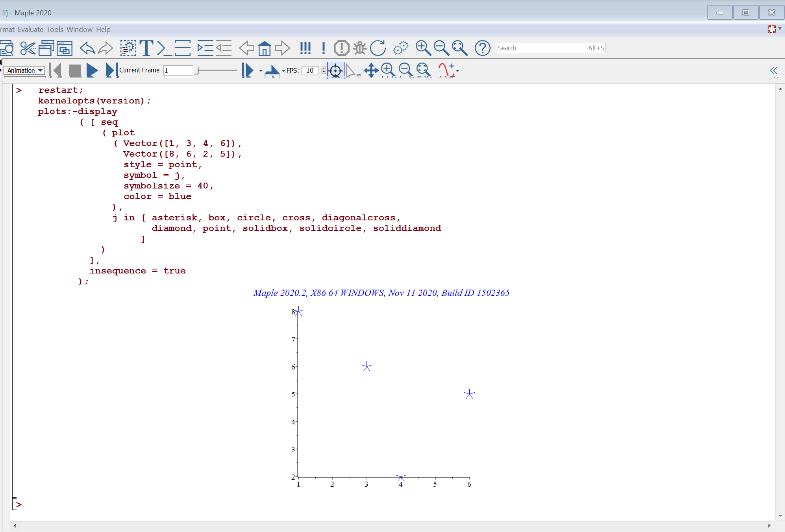Go forward with right arrow icon

pos(282,48)
